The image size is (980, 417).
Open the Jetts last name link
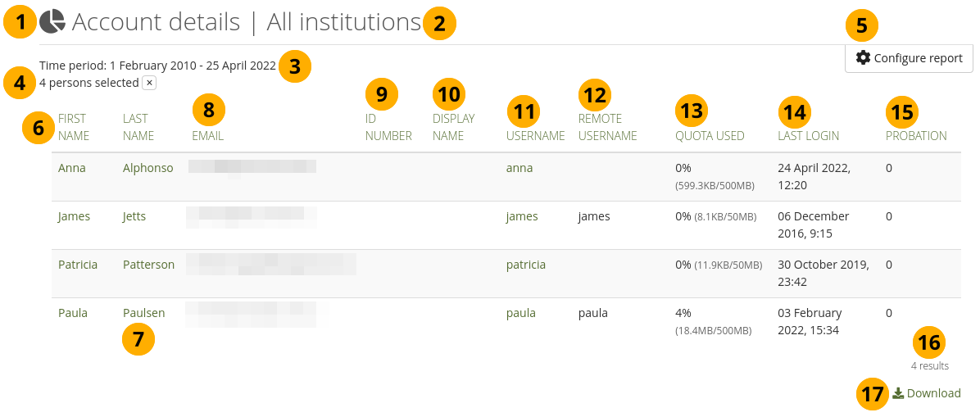[x=134, y=216]
